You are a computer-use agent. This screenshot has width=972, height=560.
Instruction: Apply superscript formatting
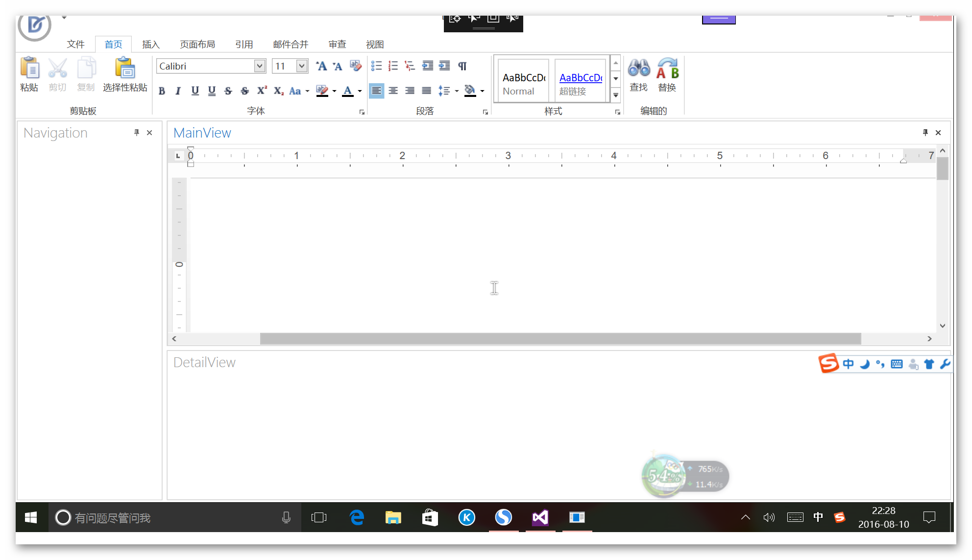[x=262, y=91]
